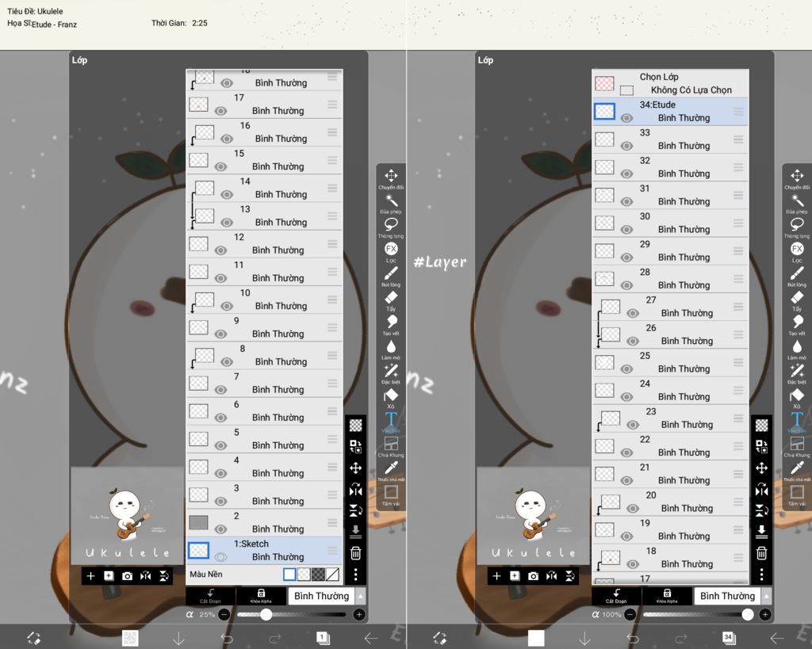
Task: Hide layer 2 with the gray thumbnail
Action: click(220, 529)
